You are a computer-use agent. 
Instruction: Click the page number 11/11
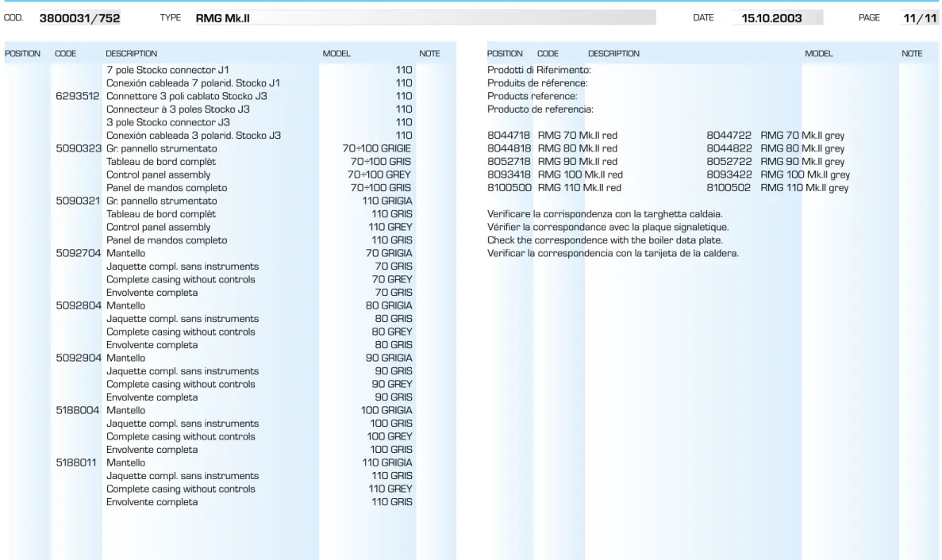920,18
